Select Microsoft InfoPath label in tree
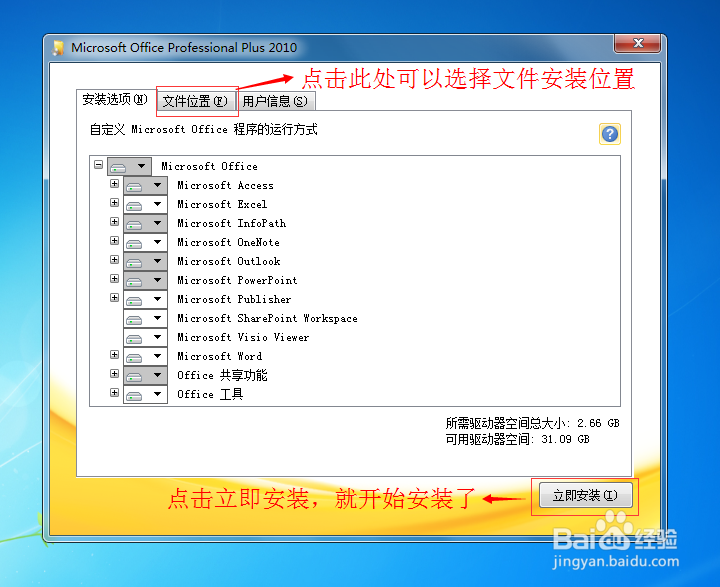720x587 pixels. click(232, 224)
